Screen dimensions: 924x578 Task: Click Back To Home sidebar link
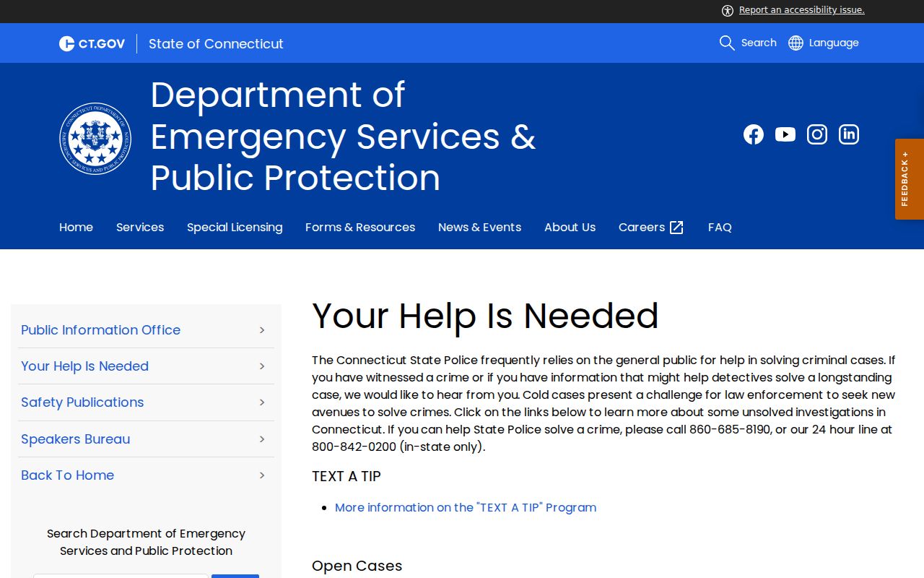pos(67,475)
